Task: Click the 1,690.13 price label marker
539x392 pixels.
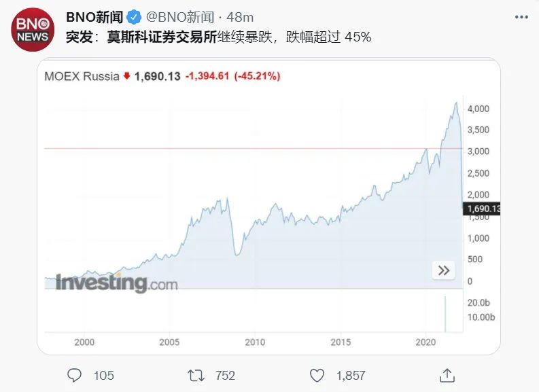Action: click(x=482, y=209)
